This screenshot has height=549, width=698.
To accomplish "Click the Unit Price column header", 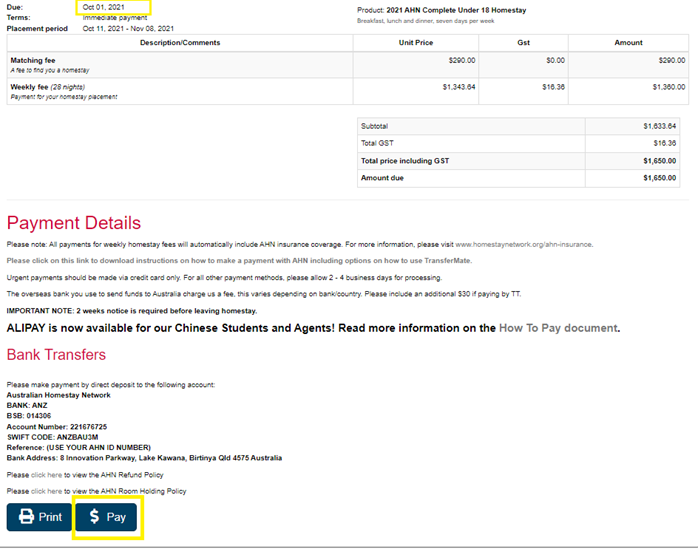I will [x=417, y=43].
